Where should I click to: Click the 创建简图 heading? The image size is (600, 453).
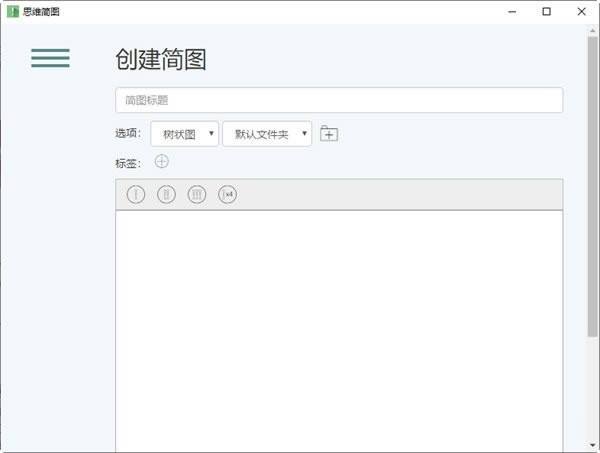[x=161, y=60]
